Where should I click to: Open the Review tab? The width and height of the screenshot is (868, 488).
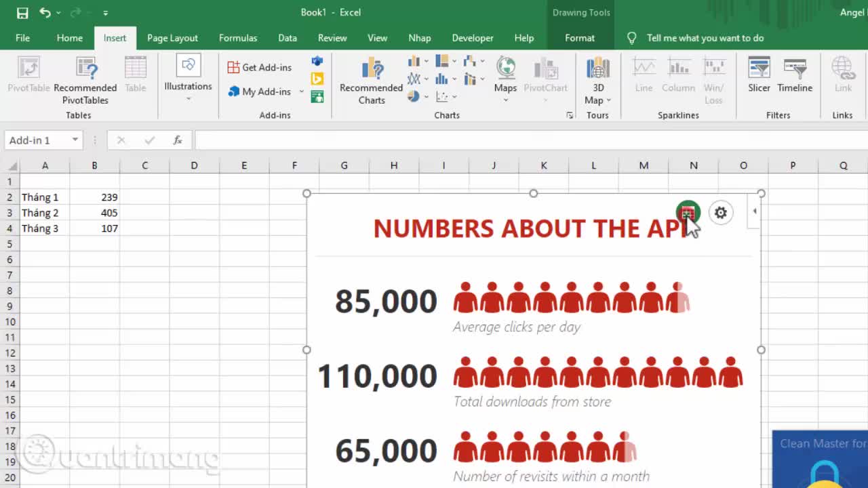pyautogui.click(x=332, y=38)
